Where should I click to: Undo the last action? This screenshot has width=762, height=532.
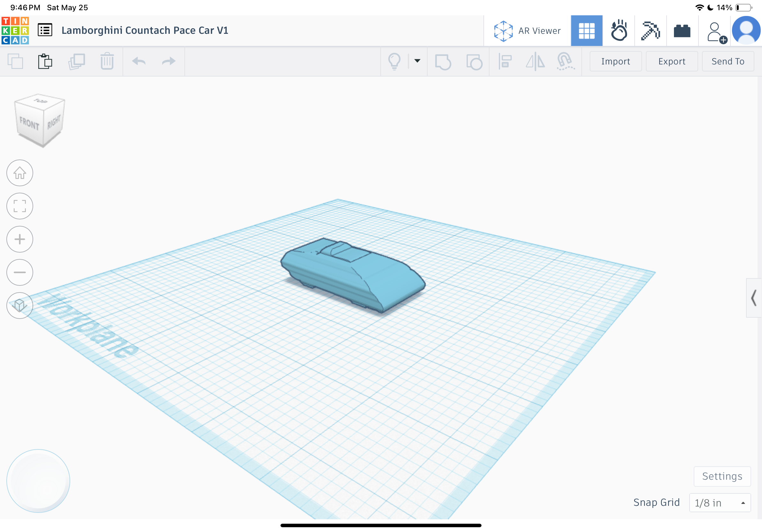click(139, 61)
